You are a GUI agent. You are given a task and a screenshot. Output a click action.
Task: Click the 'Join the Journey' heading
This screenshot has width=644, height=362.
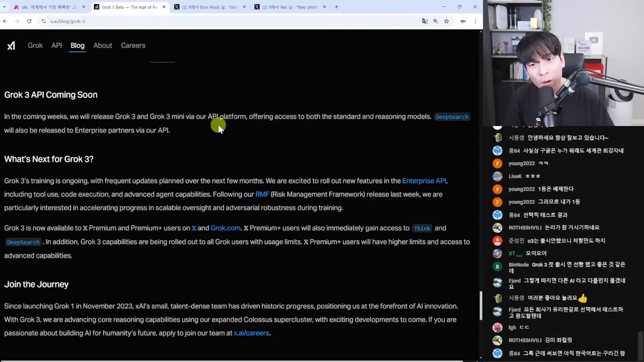pos(36,284)
